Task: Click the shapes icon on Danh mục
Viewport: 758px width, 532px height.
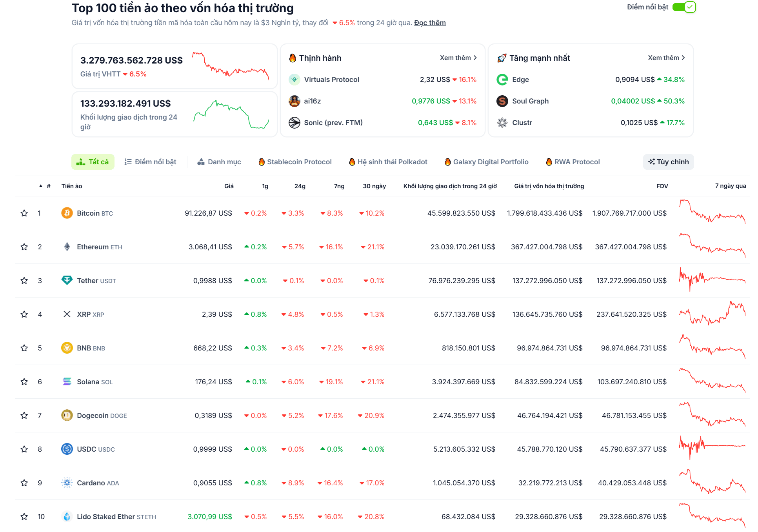Action: [x=201, y=162]
